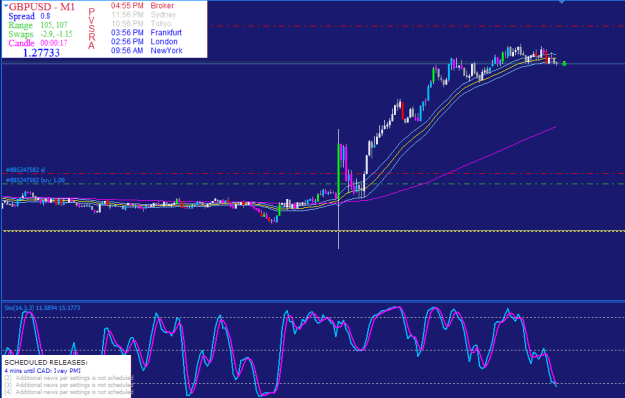This screenshot has height=398, width=625.
Task: Select the GBPUSD - M1 symbol label
Action: 41,7
